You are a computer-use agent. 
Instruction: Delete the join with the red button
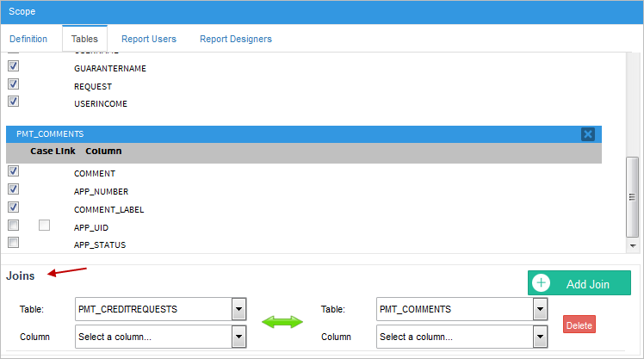[x=579, y=325]
